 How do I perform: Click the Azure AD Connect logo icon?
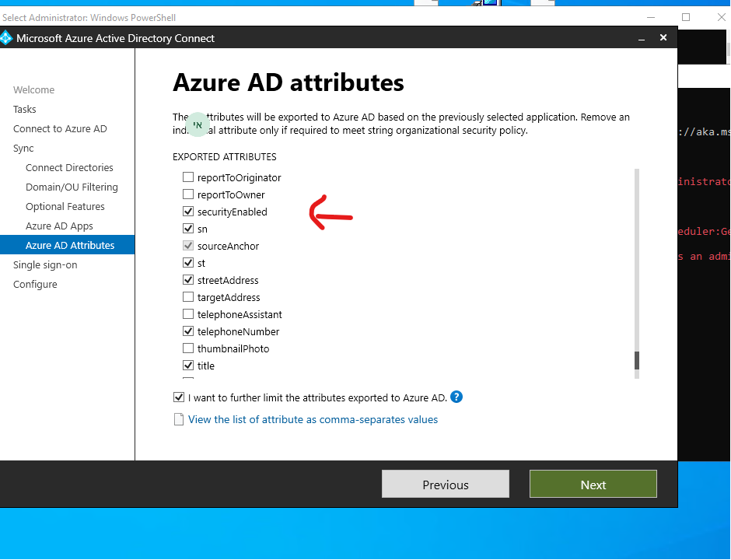click(5, 38)
